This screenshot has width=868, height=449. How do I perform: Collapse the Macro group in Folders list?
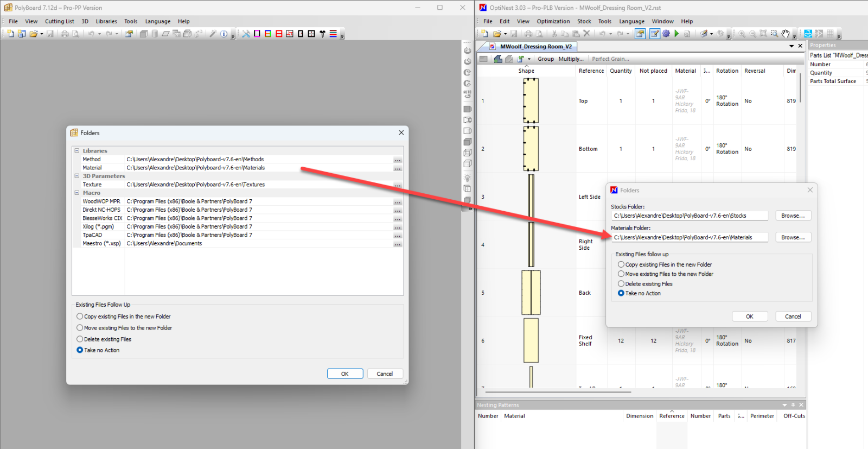pos(77,193)
